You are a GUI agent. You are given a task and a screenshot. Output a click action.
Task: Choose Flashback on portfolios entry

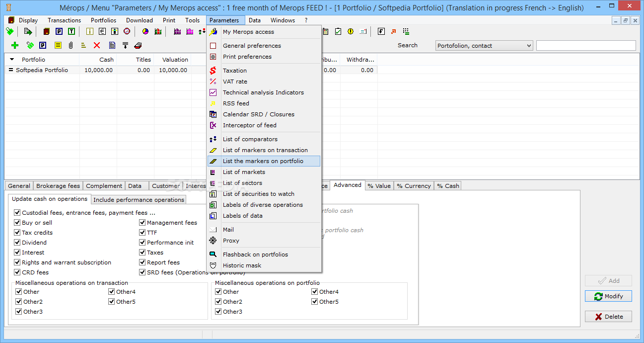[264, 255]
